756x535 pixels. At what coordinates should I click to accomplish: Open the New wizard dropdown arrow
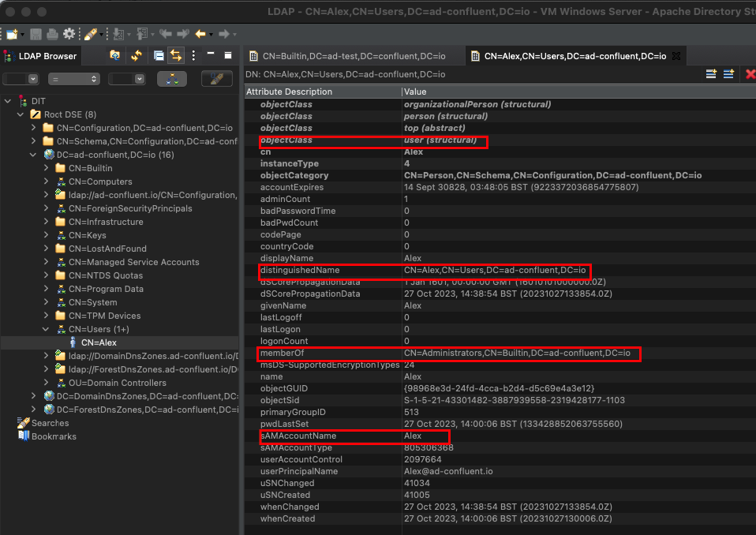click(x=22, y=35)
